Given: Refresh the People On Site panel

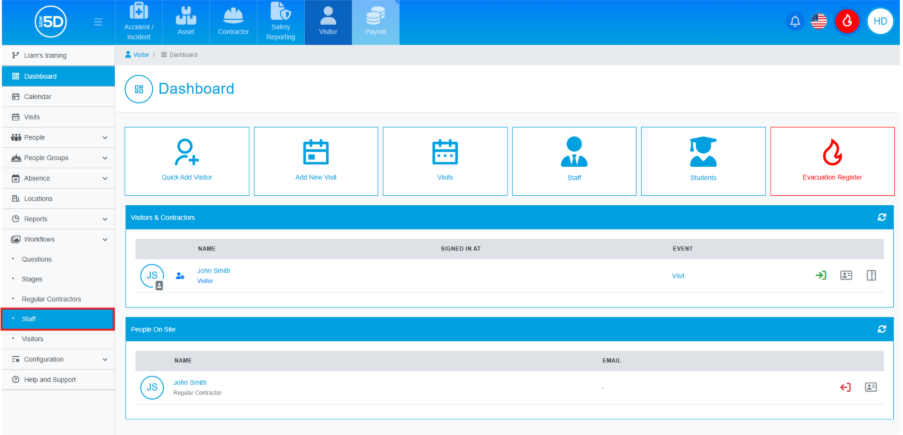Looking at the screenshot, I should (881, 329).
